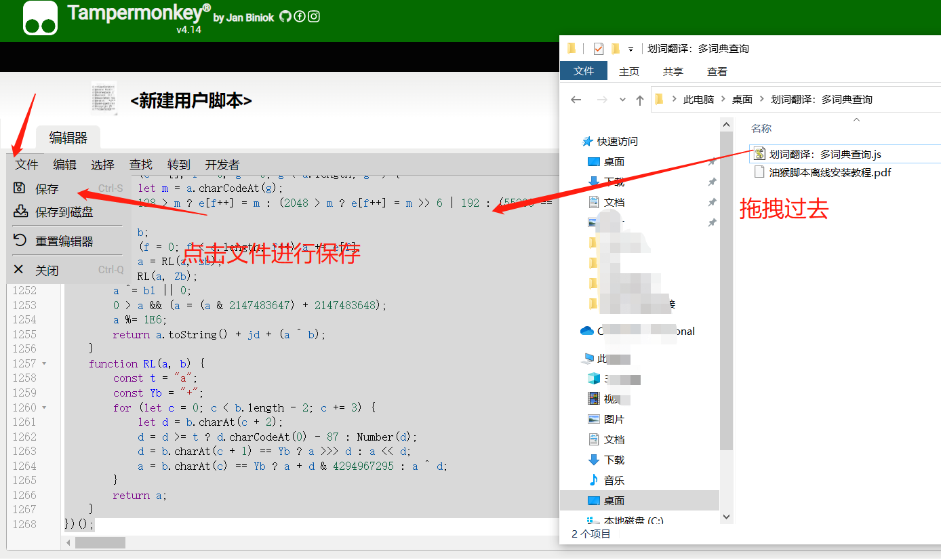Click the Explorer title bar folder icon
Screen dimensions: 941x560
click(572, 48)
